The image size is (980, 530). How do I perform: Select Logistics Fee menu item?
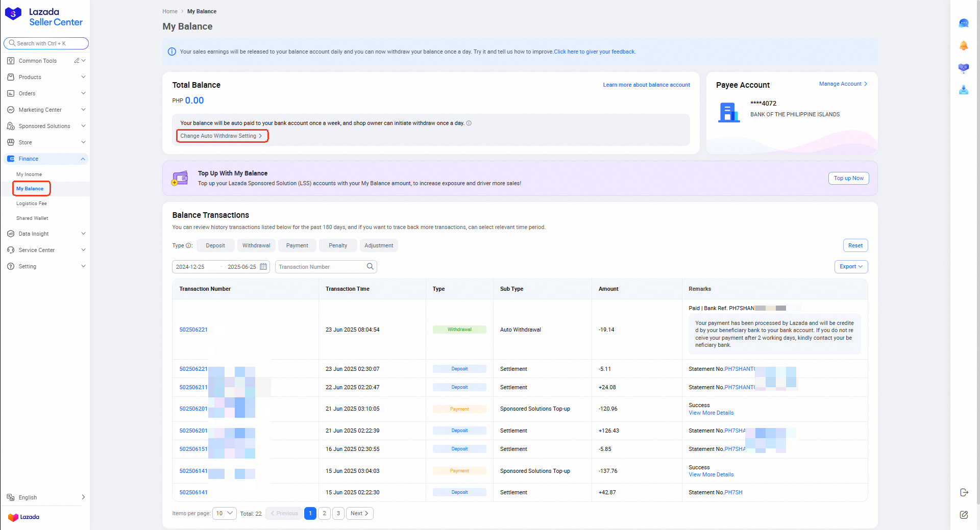pyautogui.click(x=32, y=204)
